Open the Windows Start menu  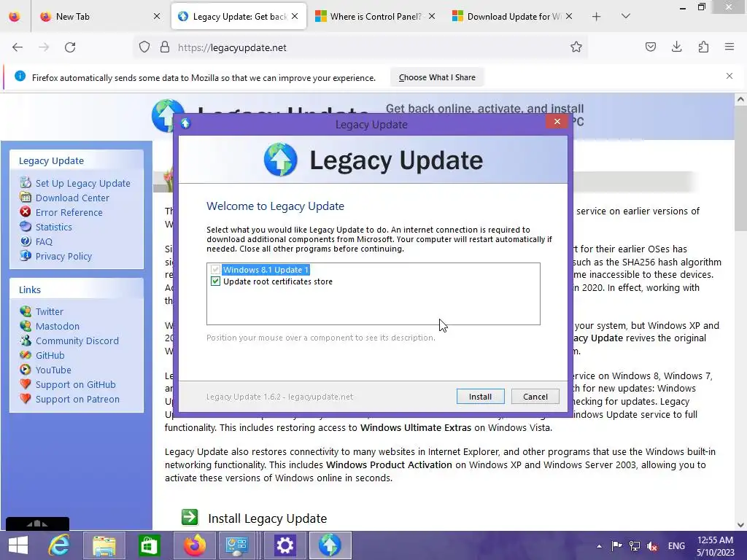[18, 545]
